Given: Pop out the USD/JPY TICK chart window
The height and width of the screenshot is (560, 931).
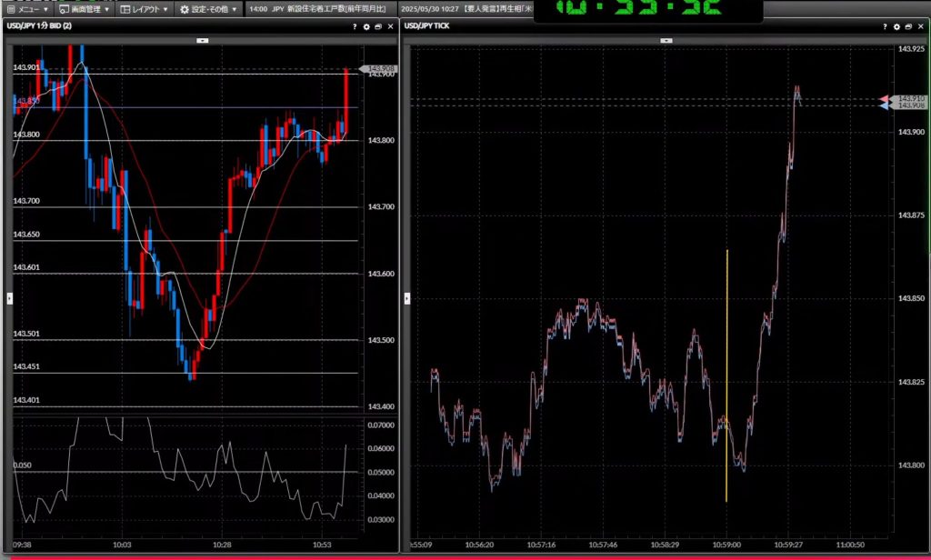Looking at the screenshot, I should pyautogui.click(x=907, y=26).
